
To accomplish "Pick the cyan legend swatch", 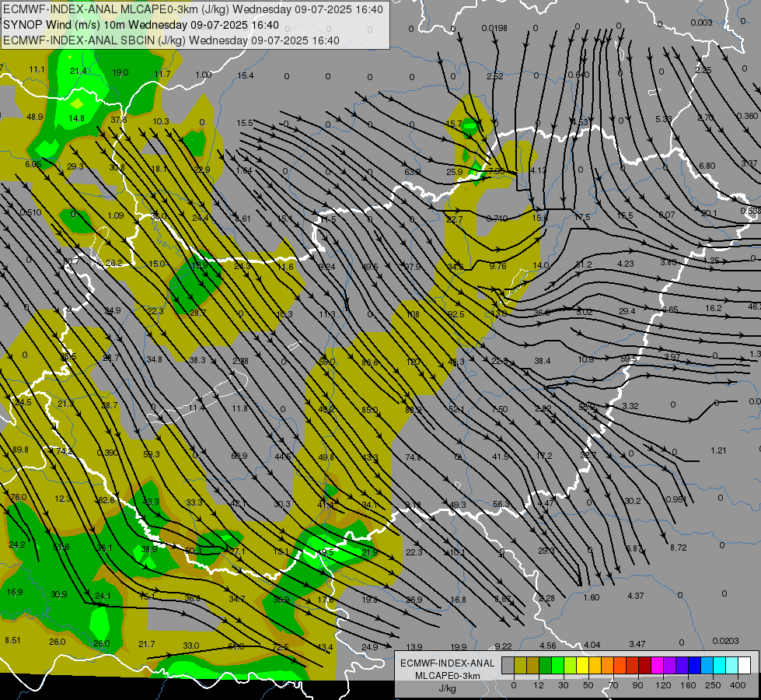I will point(720,665).
